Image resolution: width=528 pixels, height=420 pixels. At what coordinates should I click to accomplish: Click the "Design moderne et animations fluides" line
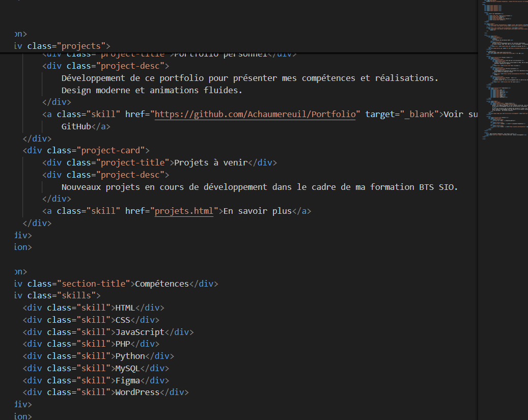152,90
